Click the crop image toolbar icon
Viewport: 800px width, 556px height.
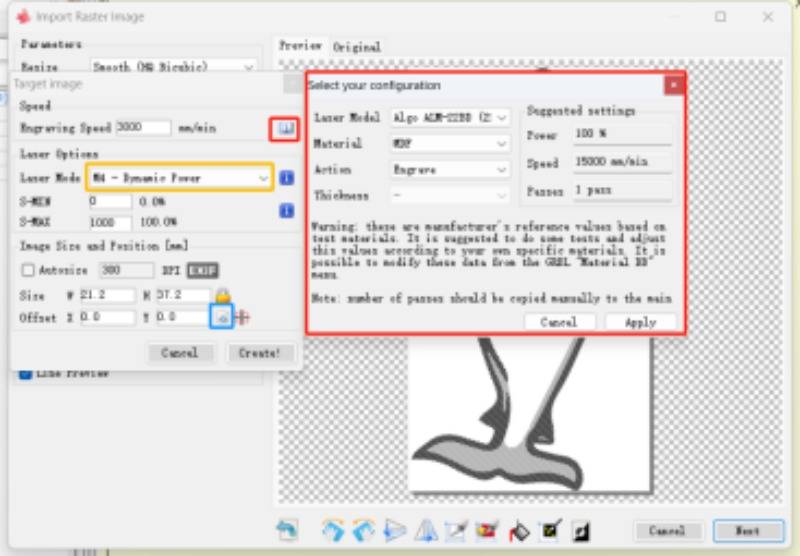(x=456, y=530)
